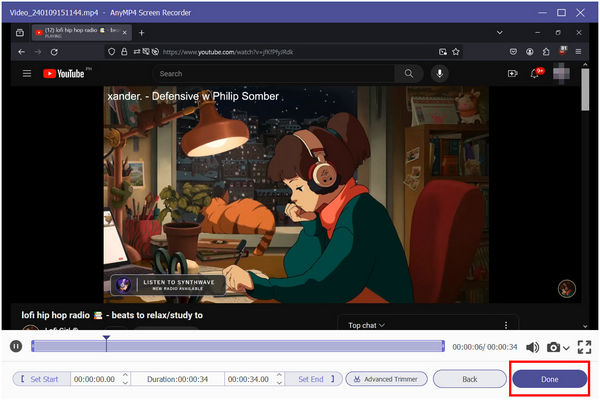Click Listen to Synthwave banner in video
The height and width of the screenshot is (400, 600).
click(x=168, y=285)
